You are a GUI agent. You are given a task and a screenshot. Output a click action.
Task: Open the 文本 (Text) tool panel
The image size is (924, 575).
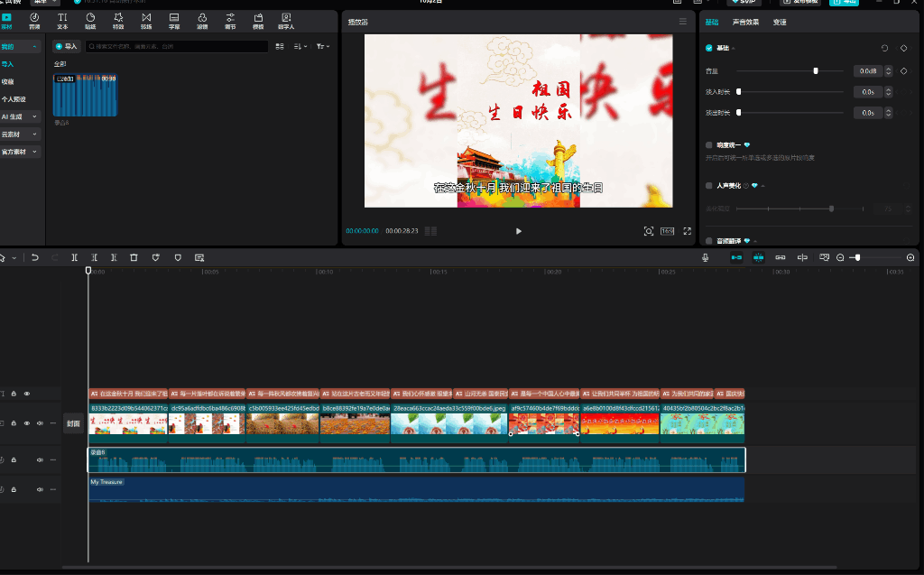62,20
